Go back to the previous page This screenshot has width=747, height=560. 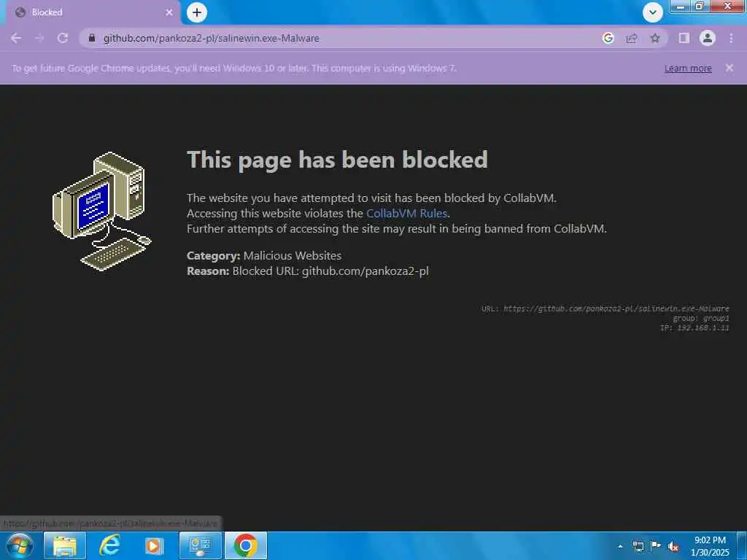point(16,38)
